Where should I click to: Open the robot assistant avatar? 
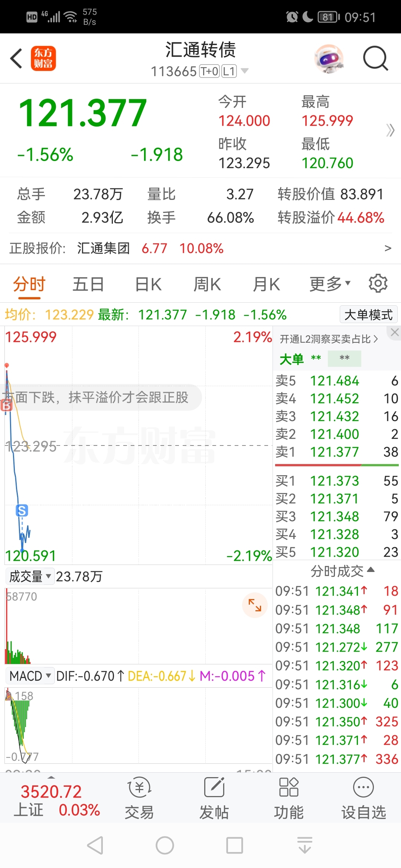click(328, 59)
